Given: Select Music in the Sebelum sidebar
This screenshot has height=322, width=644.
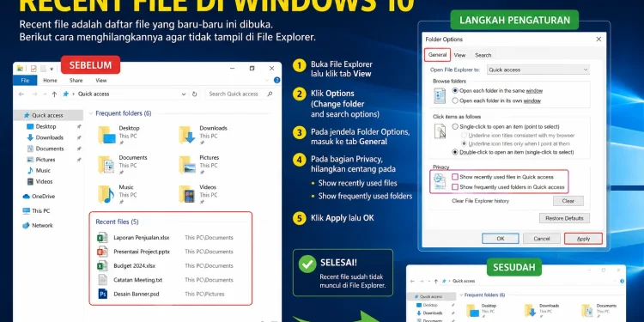Looking at the screenshot, I should click(x=39, y=171).
